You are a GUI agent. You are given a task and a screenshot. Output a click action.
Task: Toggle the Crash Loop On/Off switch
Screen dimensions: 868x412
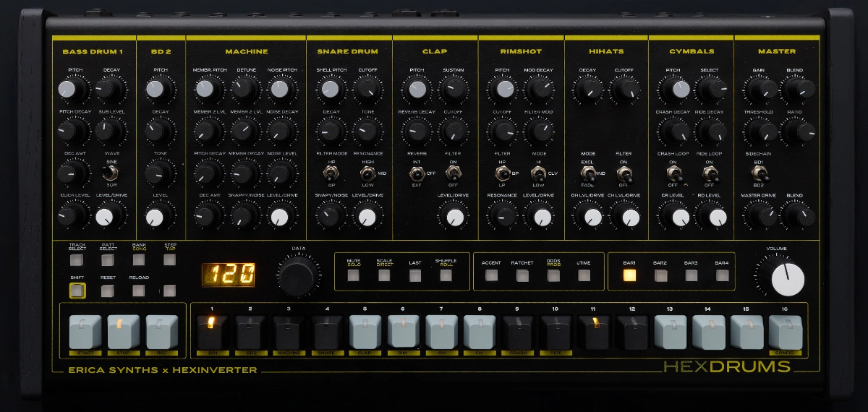(673, 173)
